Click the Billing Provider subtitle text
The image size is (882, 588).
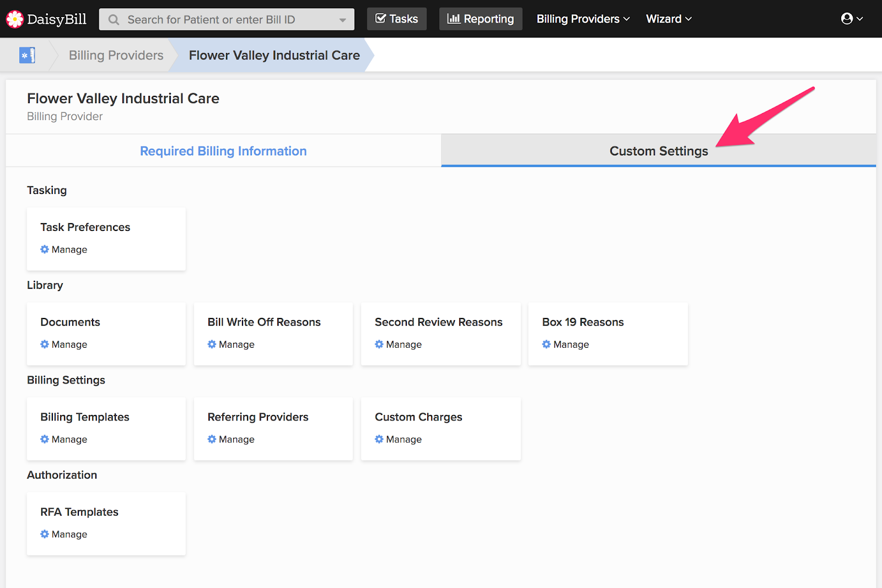(x=64, y=116)
